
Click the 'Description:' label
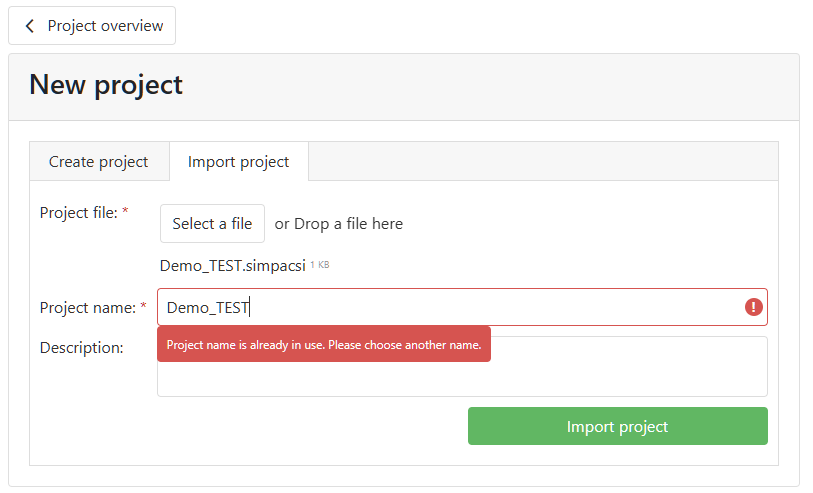[81, 347]
